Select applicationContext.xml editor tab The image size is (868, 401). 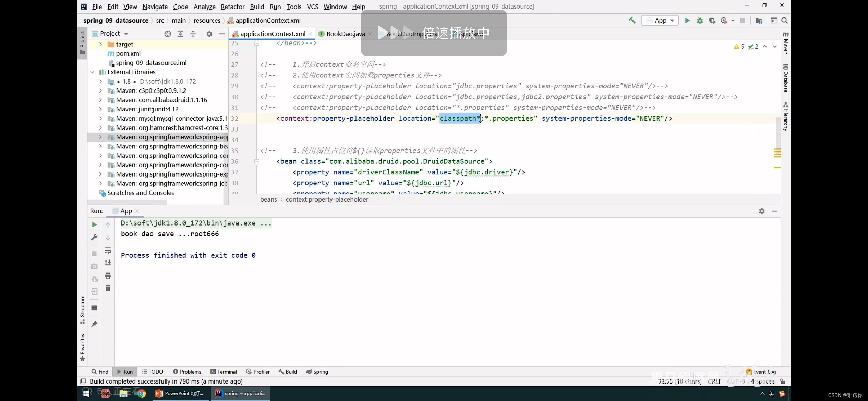[x=273, y=34]
